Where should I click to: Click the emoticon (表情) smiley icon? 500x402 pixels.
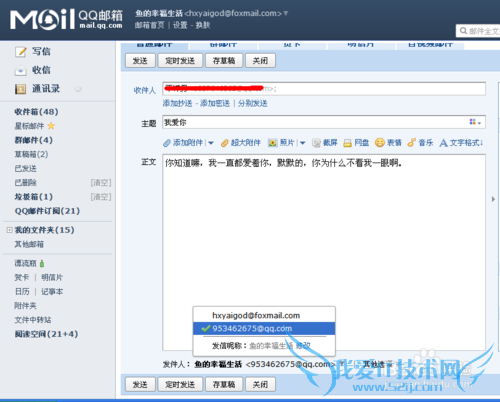[380, 143]
